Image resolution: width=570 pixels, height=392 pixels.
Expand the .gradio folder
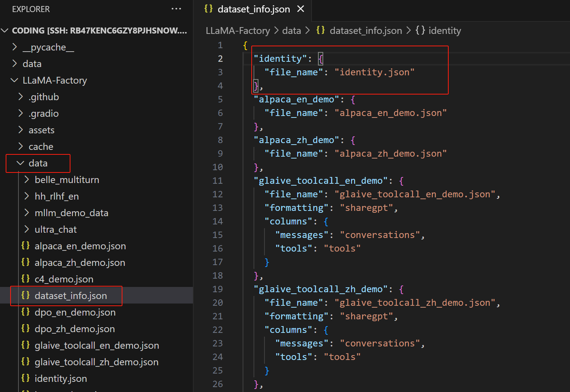pos(21,113)
